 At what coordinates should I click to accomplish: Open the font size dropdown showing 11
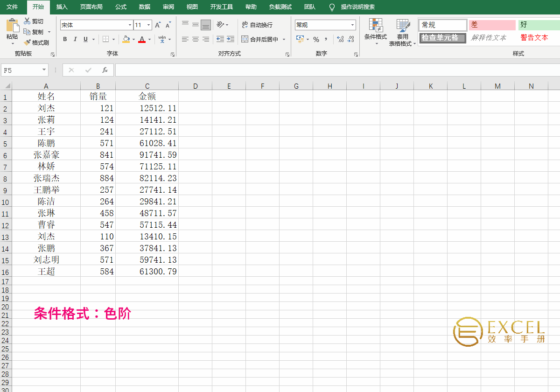(x=149, y=25)
